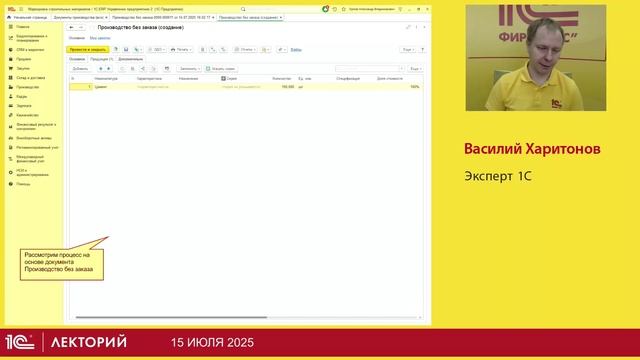
Task: Open the Еще menu above the products table
Action: click(x=416, y=69)
